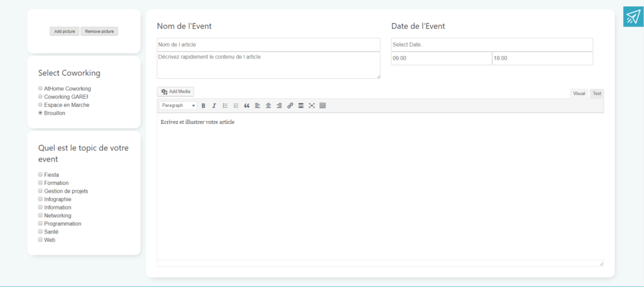
Task: Open the Paragraph format dropdown
Action: (178, 106)
